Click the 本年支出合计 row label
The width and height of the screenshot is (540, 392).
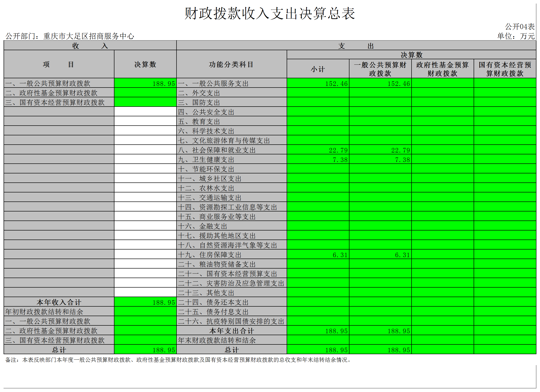click(231, 331)
